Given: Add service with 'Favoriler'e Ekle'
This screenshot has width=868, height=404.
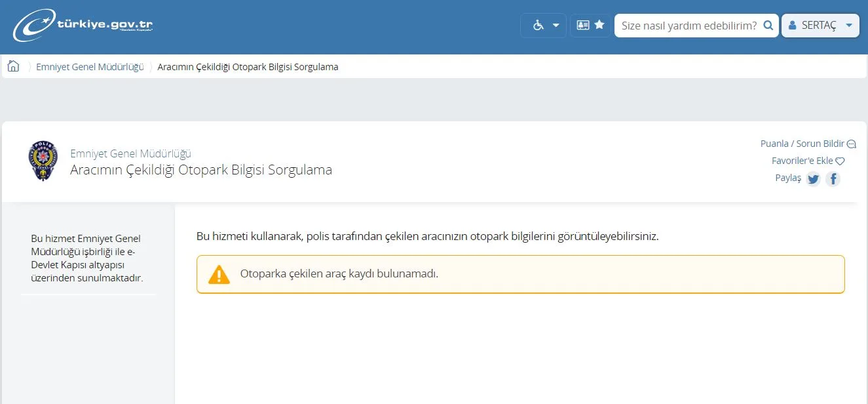Looking at the screenshot, I should (x=808, y=161).
